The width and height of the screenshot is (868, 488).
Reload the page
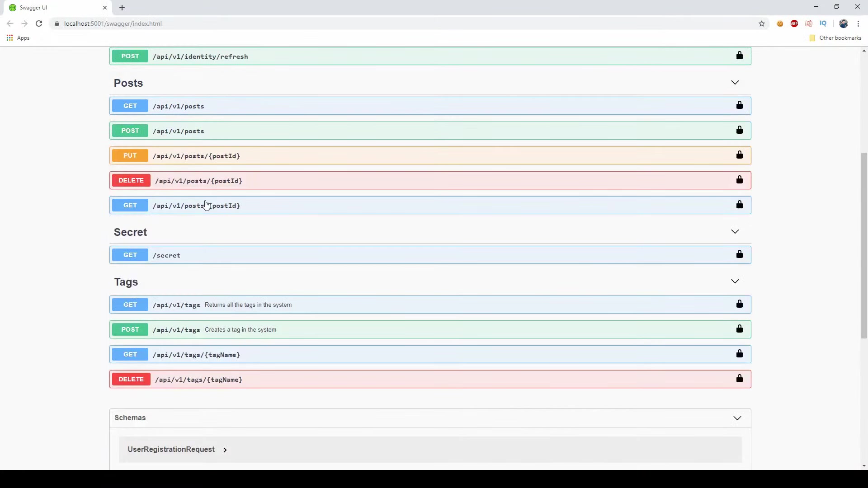point(39,23)
